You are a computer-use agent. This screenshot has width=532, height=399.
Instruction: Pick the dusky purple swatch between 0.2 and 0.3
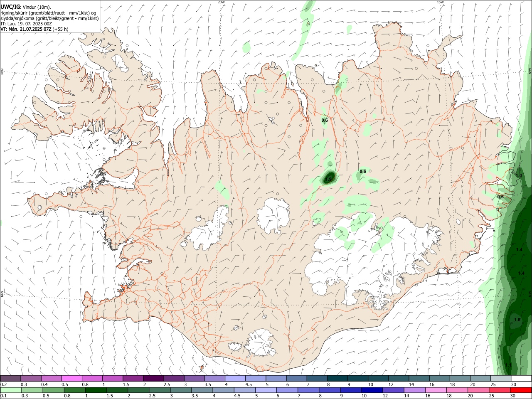(10, 379)
